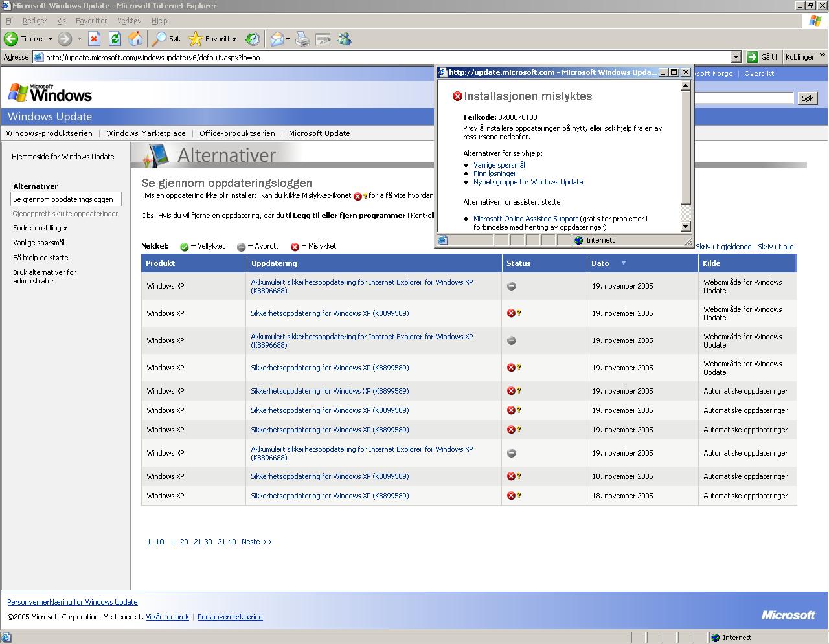Expand the Tilbake back history dropdown
The image size is (829, 644).
(50, 39)
